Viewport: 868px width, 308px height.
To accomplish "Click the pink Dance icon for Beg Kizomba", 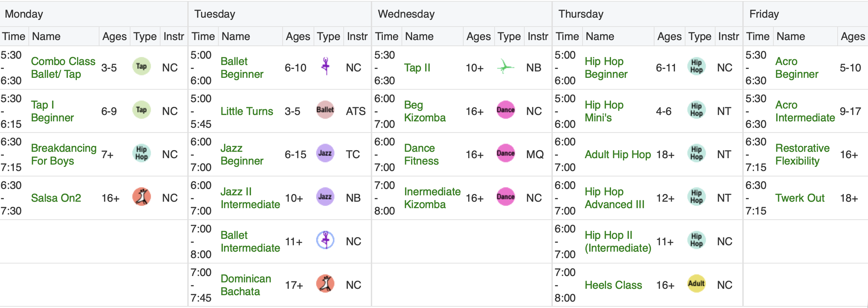I will pyautogui.click(x=506, y=110).
